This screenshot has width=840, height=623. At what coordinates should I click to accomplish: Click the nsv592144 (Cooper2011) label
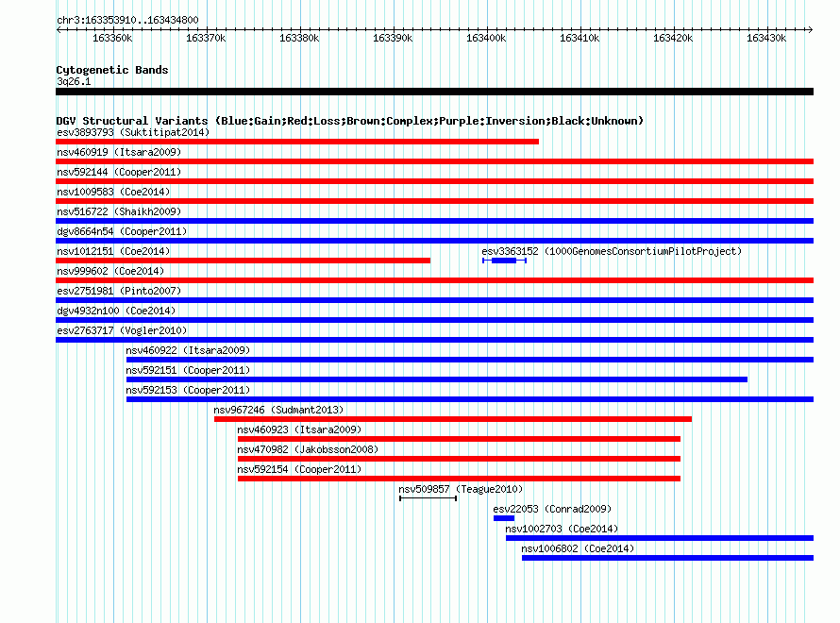[x=119, y=172]
